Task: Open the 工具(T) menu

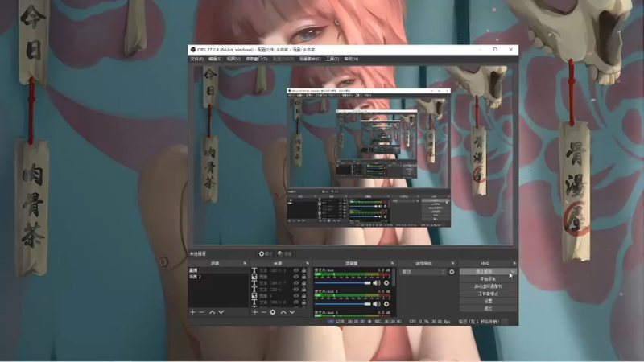Action: tap(332, 59)
